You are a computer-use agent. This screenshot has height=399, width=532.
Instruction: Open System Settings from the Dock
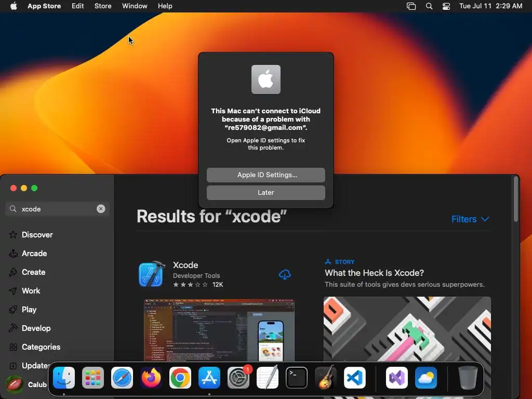(x=238, y=378)
